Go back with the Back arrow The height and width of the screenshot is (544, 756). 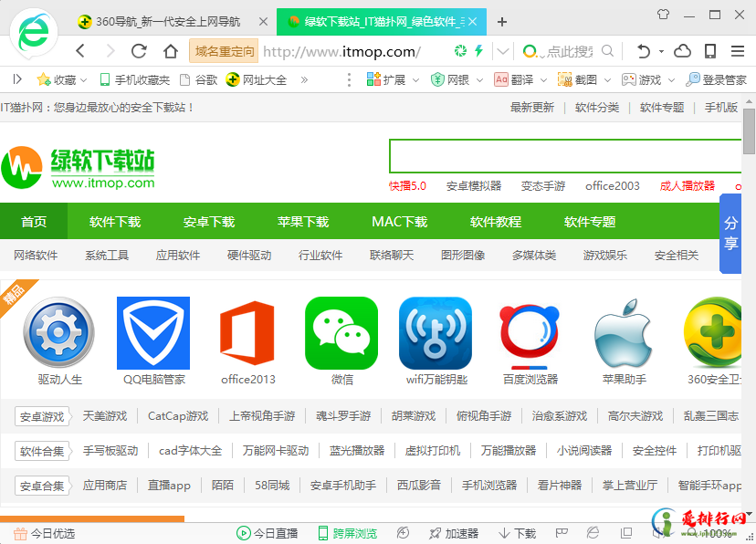pyautogui.click(x=80, y=50)
